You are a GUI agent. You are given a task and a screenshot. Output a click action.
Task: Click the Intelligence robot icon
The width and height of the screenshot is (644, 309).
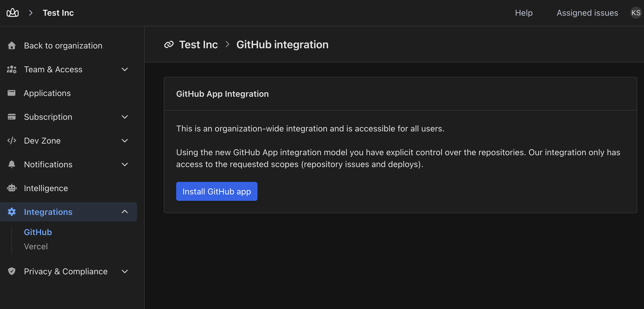point(11,188)
